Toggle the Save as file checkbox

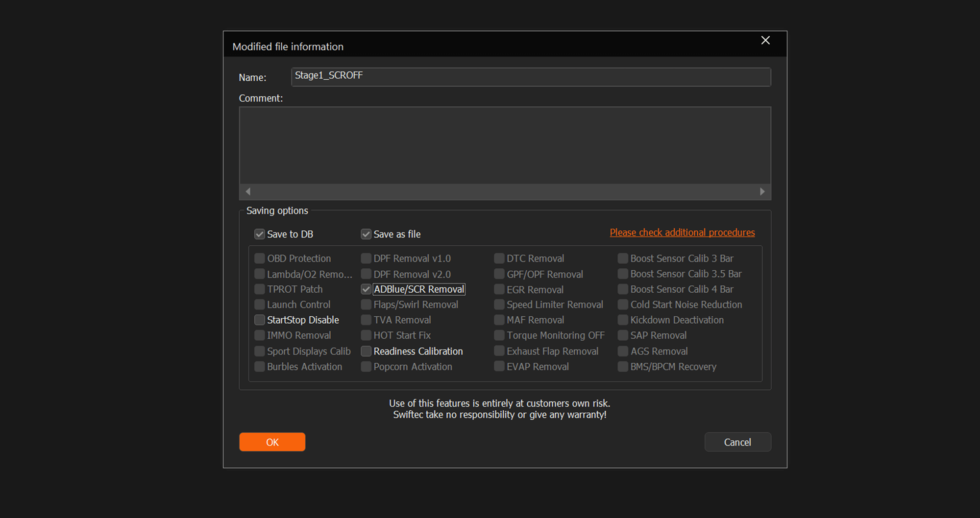(366, 234)
